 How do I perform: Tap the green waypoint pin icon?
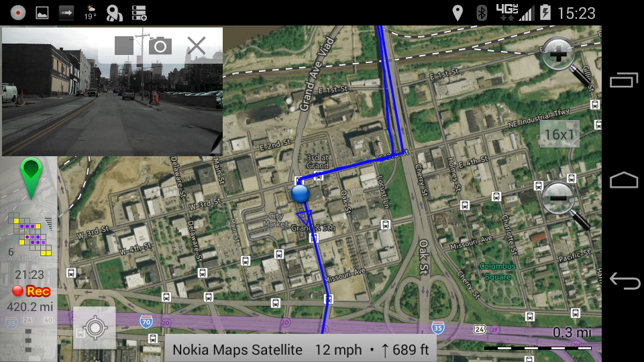[x=31, y=178]
